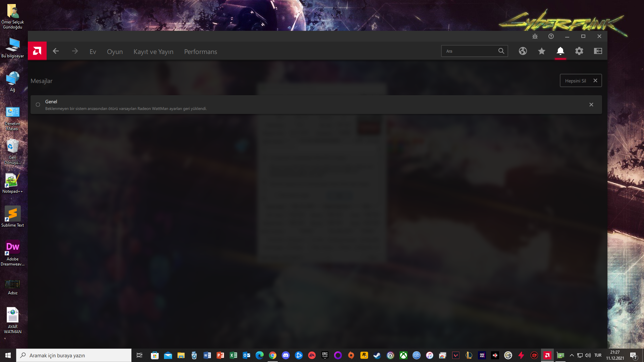Click the Ara search field
Image resolution: width=644 pixels, height=362 pixels.
pyautogui.click(x=470, y=51)
